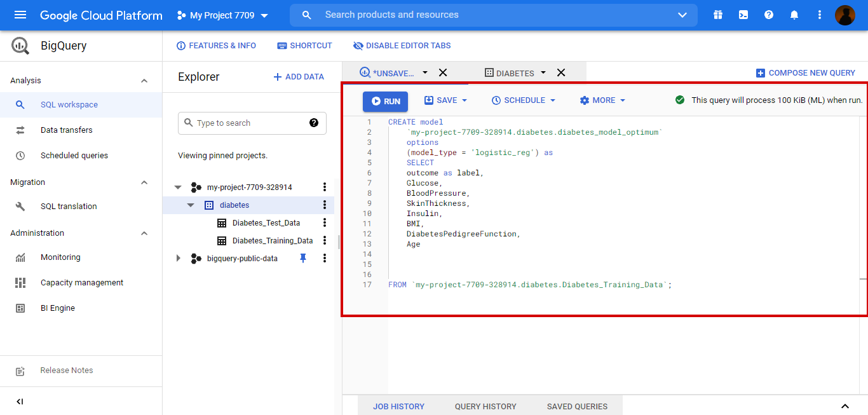The height and width of the screenshot is (415, 868).
Task: Click the DiabetesPedigreeFunction line in editor
Action: (463, 234)
